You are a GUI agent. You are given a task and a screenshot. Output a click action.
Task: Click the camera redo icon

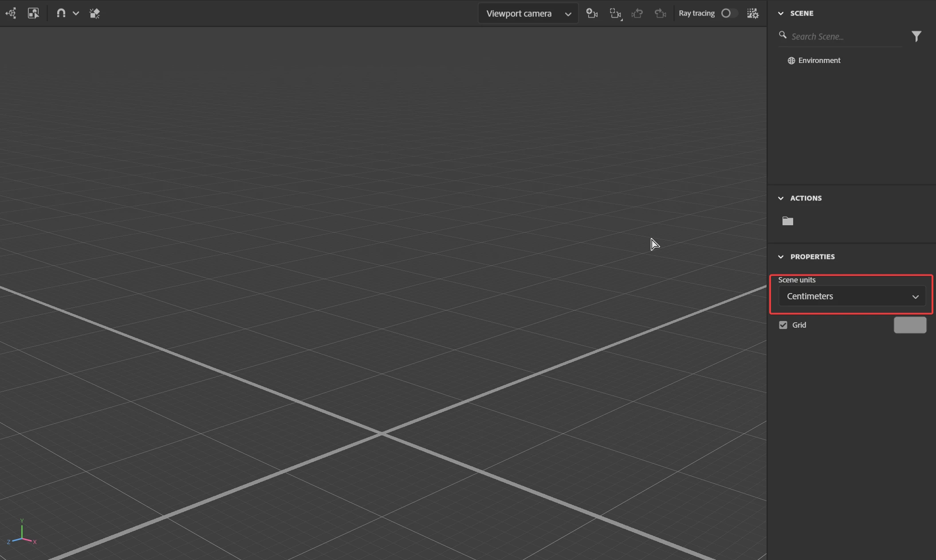tap(661, 13)
